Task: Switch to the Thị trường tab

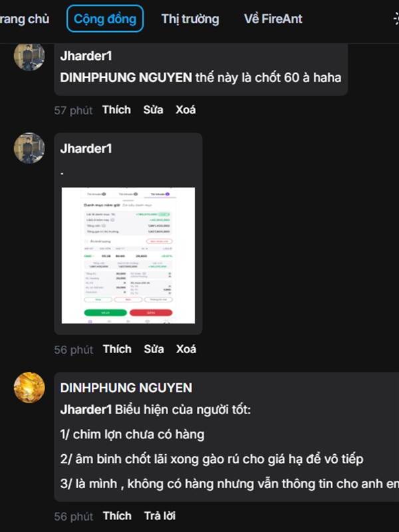Action: (x=190, y=19)
